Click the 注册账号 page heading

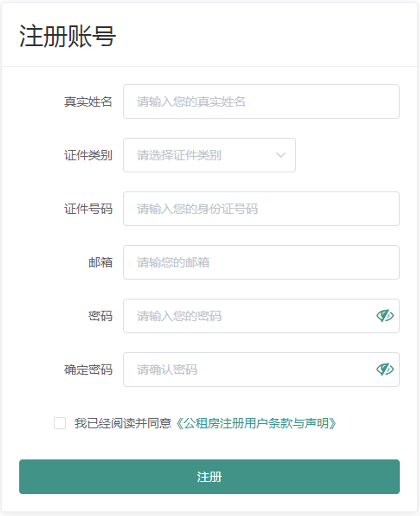68,36
